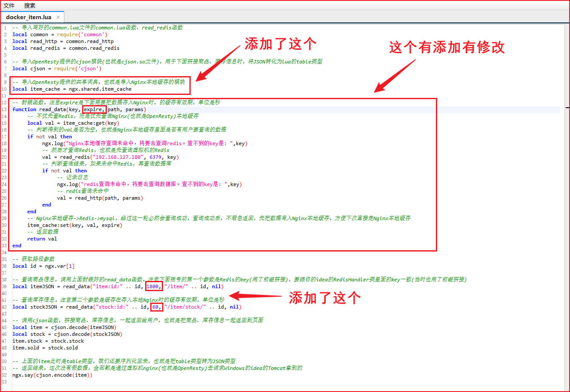
Task: Click the line 29 comment "Nginx本地缓存->Redis->mysql"
Action: coord(219,218)
